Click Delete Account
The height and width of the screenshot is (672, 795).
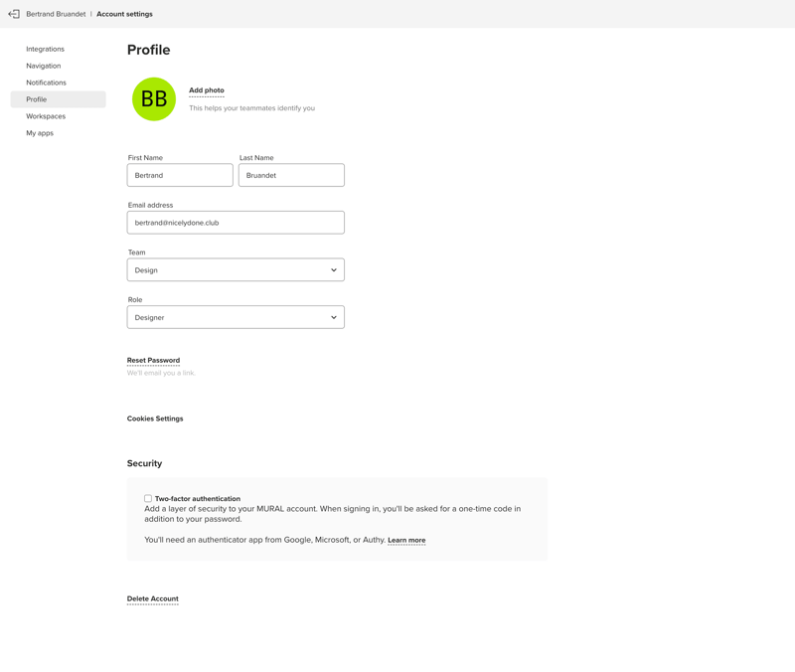tap(152, 597)
